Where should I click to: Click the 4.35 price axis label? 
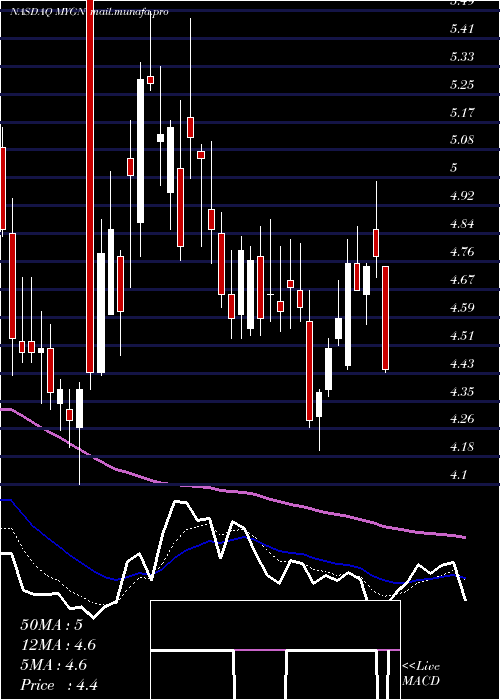click(x=462, y=392)
